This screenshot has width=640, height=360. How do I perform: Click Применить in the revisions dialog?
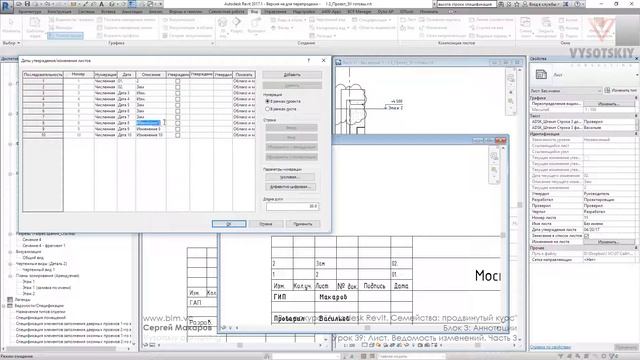point(302,224)
